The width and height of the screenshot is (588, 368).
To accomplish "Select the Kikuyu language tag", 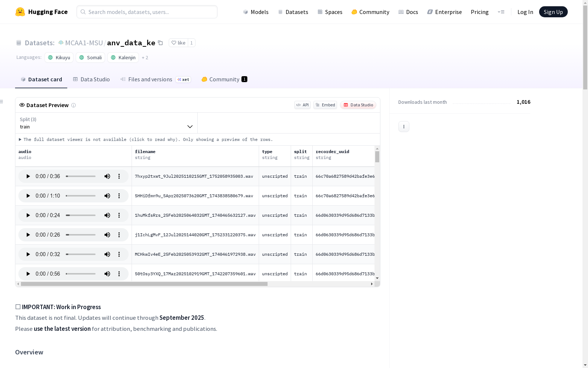I will point(59,57).
